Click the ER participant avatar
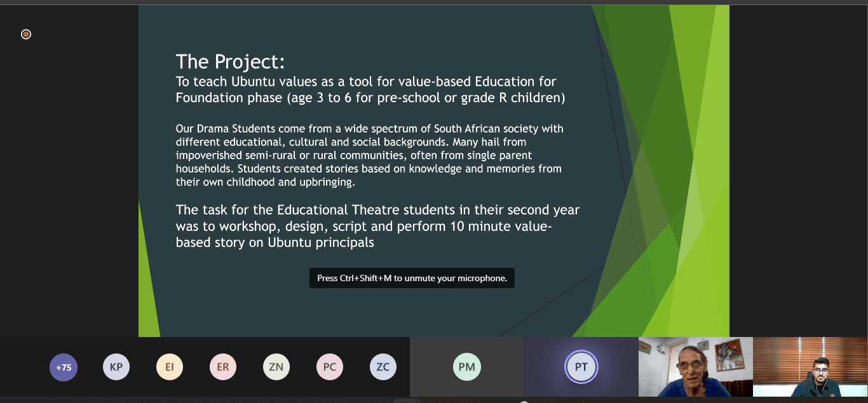 pyautogui.click(x=223, y=367)
